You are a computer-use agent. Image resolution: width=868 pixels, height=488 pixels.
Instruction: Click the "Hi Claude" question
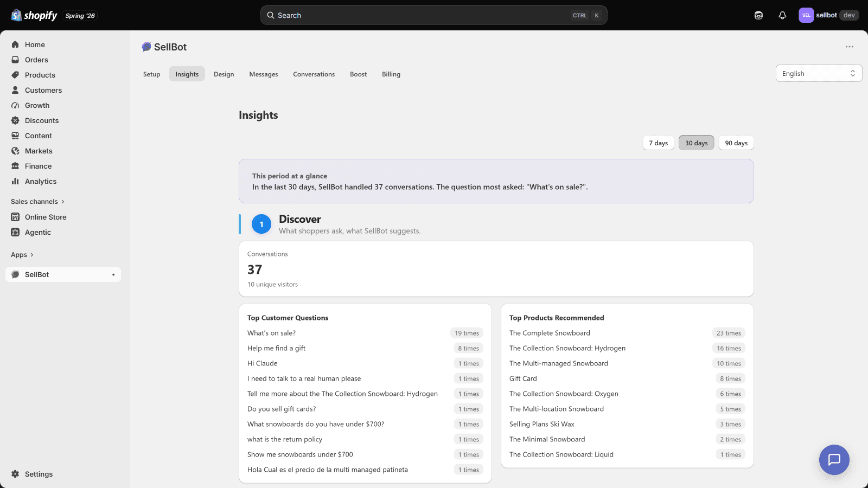tap(263, 363)
